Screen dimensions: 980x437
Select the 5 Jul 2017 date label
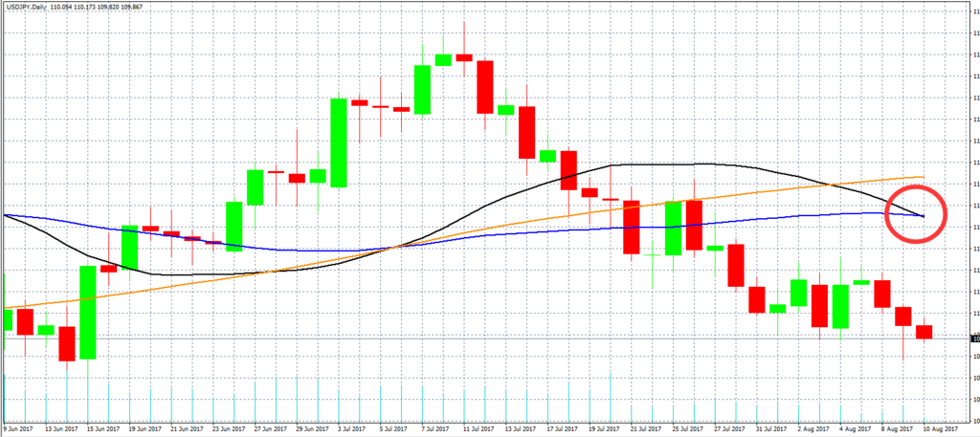[393, 429]
